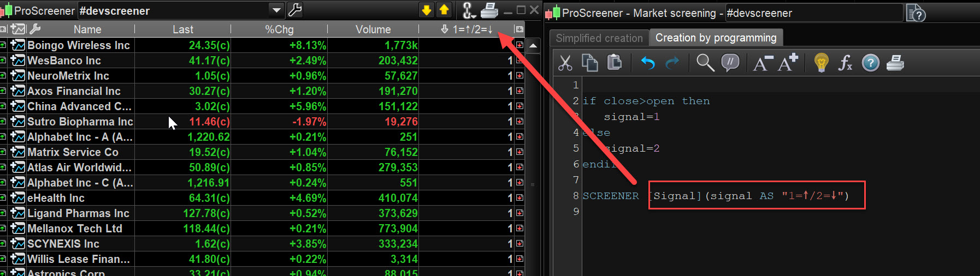Click the +4.69% change for eHealth
This screenshot has width=980, height=276.
(x=308, y=197)
